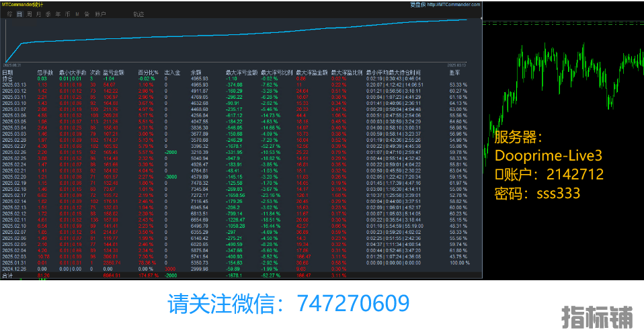Open the 账户 account tab
Viewport: 644px width, 334px height.
pos(101,14)
